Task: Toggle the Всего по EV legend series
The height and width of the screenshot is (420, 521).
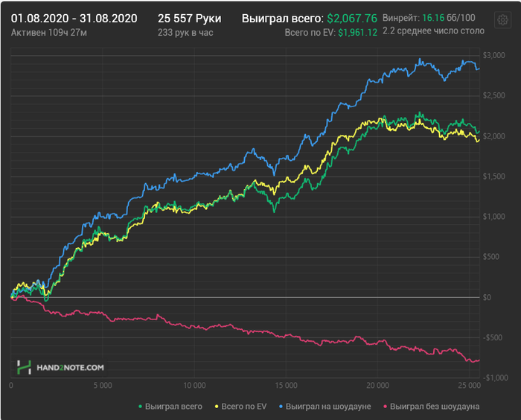Action: 241,407
